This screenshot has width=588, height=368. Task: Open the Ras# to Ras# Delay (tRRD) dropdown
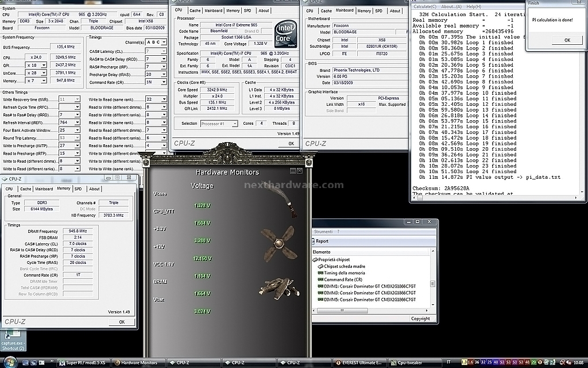click(x=69, y=115)
